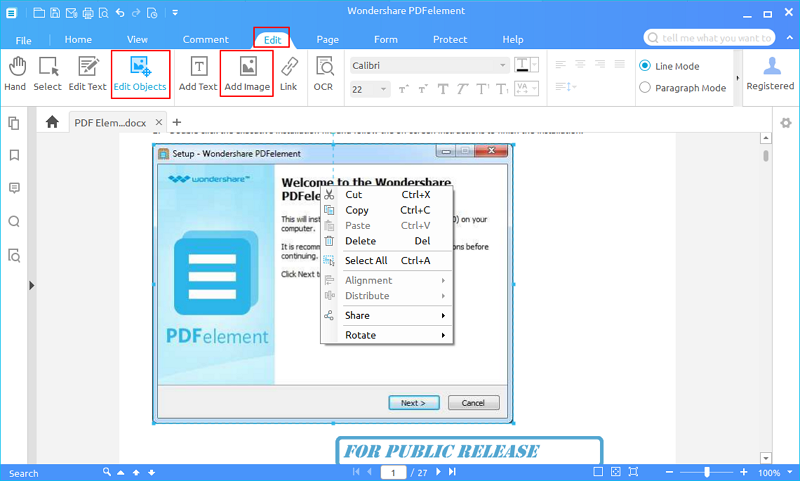This screenshot has height=481, width=800.
Task: Insert a Link with the Link tool
Action: pyautogui.click(x=289, y=74)
